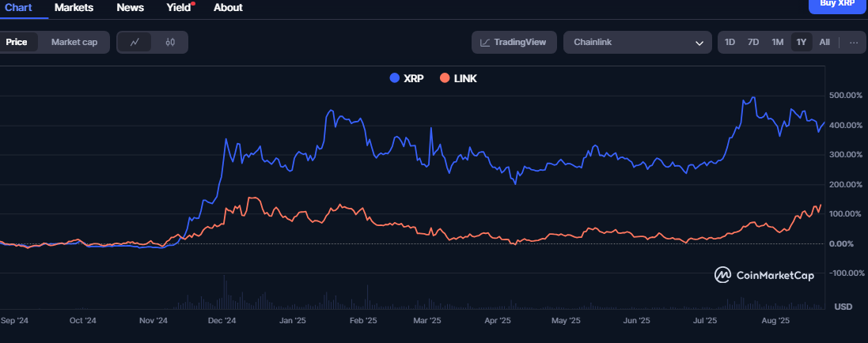Open the three-dots more options menu
868x343 pixels.
854,42
